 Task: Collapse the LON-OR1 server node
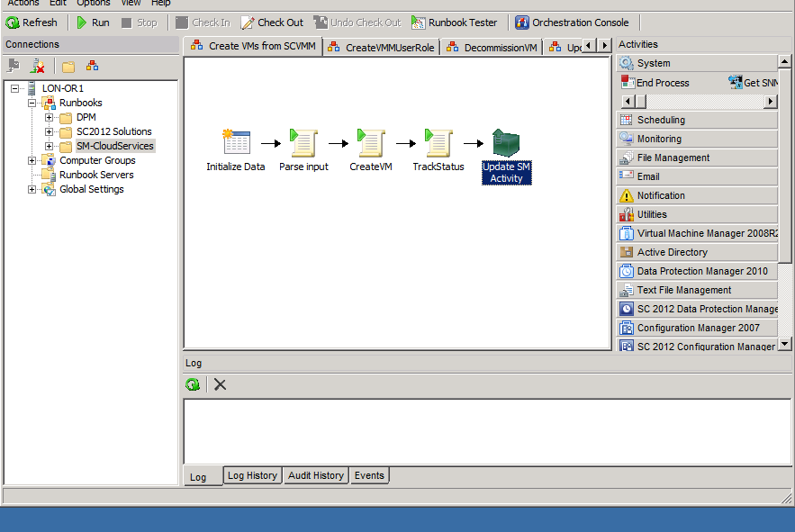click(x=14, y=88)
